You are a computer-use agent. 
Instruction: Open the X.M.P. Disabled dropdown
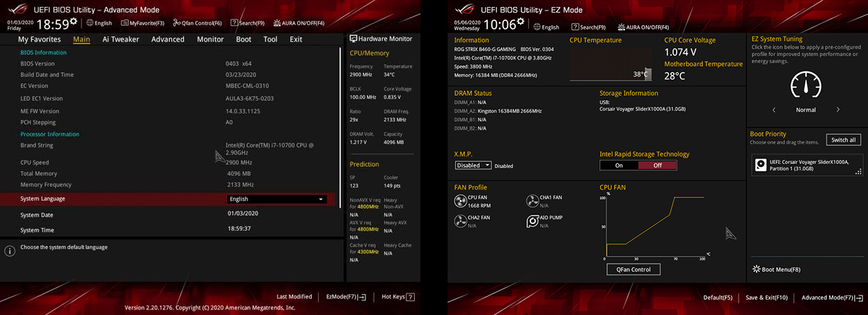click(473, 165)
